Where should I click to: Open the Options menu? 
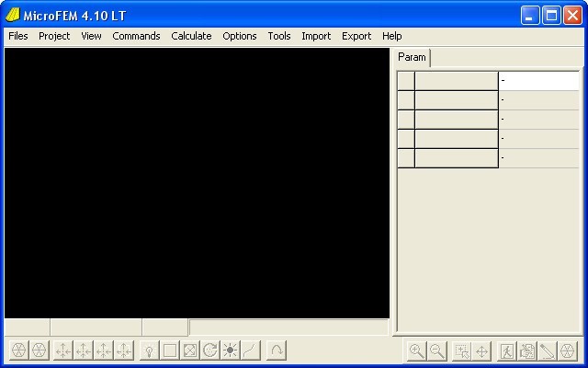point(240,36)
